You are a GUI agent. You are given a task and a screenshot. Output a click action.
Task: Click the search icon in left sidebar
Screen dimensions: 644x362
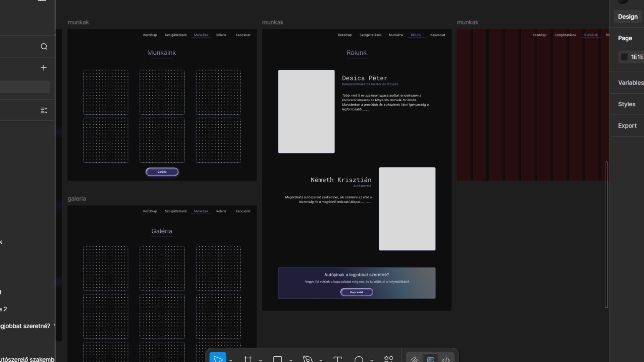[x=44, y=47]
